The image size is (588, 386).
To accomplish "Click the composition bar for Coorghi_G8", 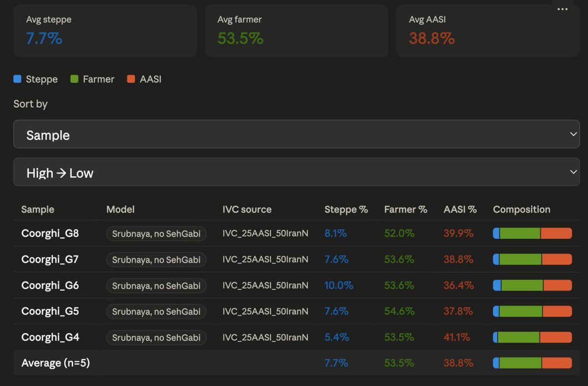I will 532,233.
